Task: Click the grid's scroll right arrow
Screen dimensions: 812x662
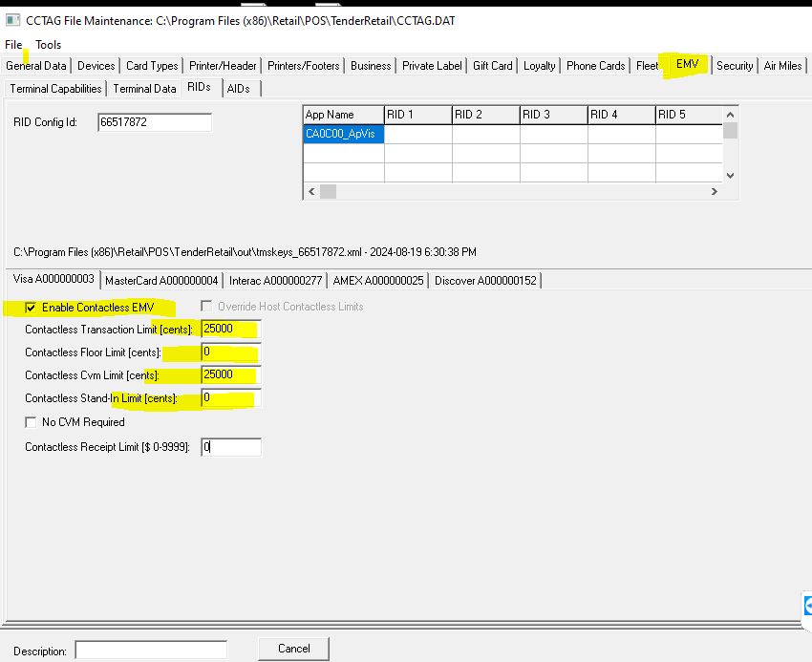Action: click(x=715, y=192)
